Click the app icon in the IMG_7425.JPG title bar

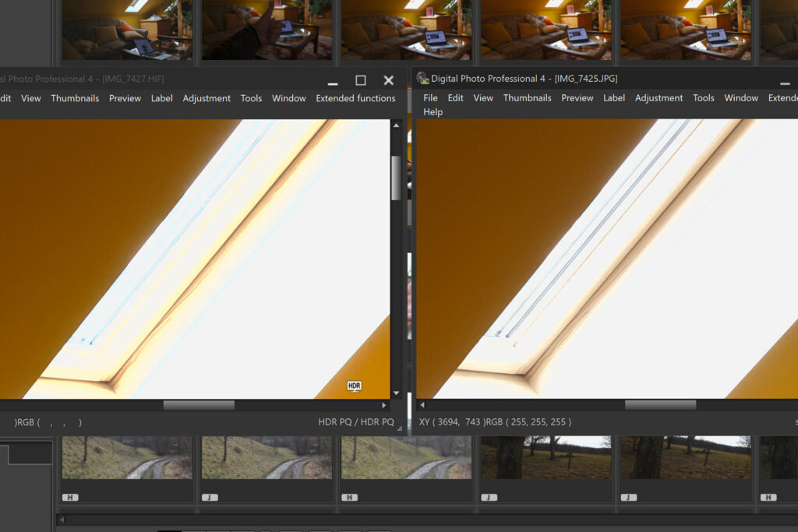[423, 79]
